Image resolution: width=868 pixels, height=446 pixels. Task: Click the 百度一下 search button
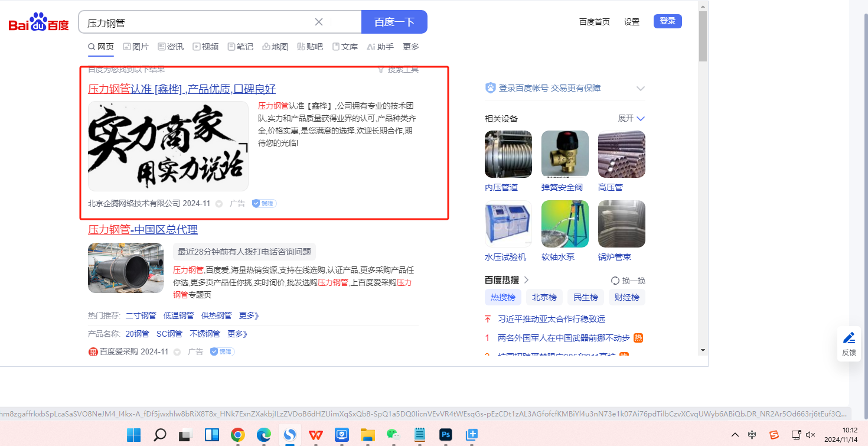click(x=394, y=22)
